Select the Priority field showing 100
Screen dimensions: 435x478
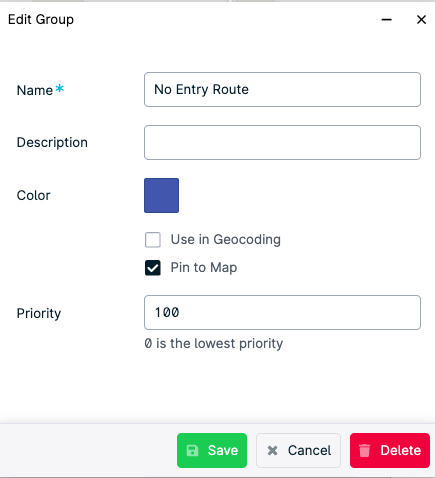tap(282, 312)
